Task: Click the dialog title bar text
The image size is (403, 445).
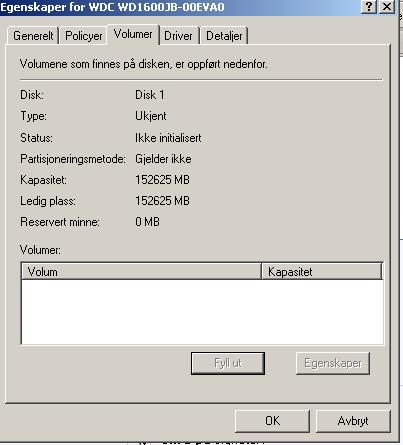Action: (112, 7)
